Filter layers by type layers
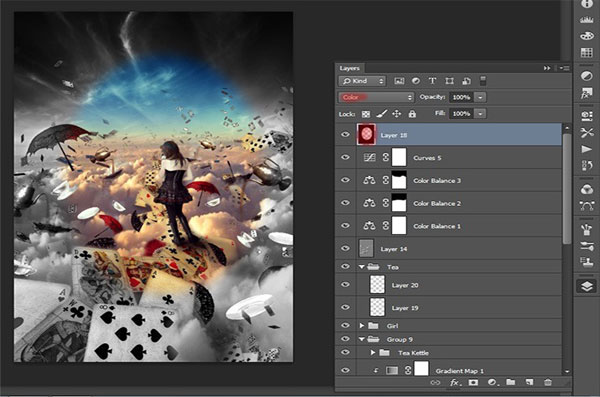 (x=432, y=81)
